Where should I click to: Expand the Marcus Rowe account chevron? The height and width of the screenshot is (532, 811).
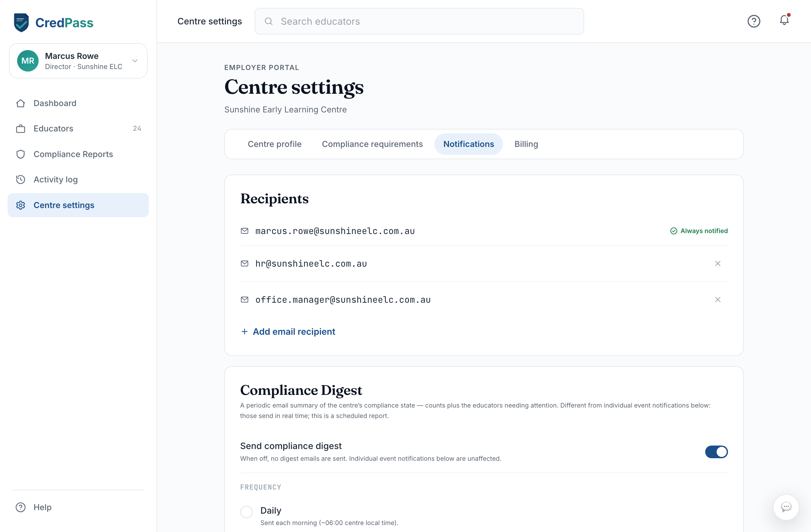(x=135, y=60)
